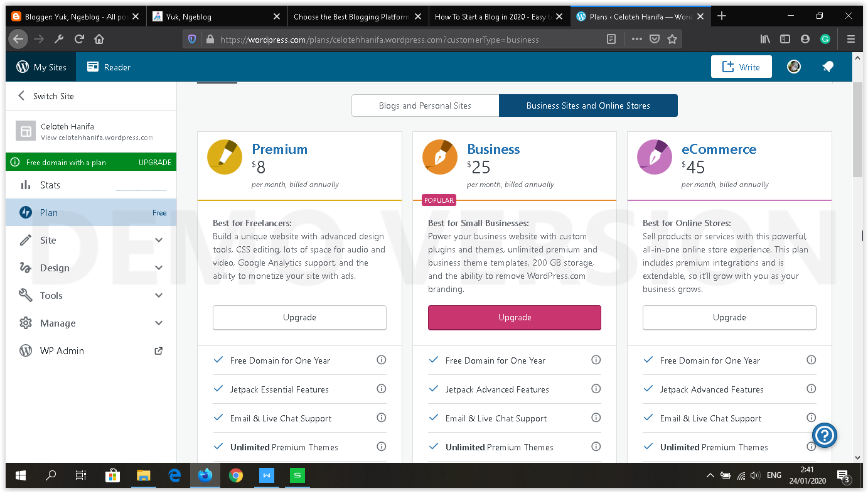The image size is (868, 493).
Task: Show info for Business Email & Live Chat
Action: 596,418
